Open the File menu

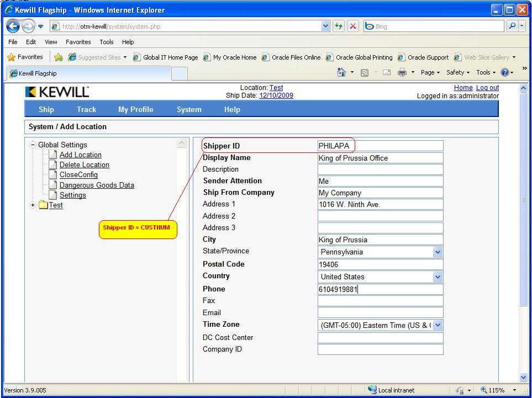click(13, 42)
